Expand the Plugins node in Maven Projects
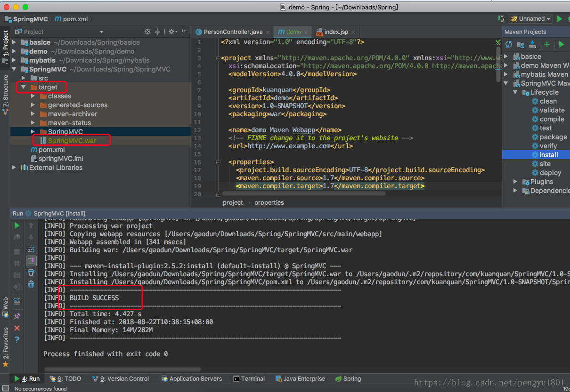 (515, 182)
